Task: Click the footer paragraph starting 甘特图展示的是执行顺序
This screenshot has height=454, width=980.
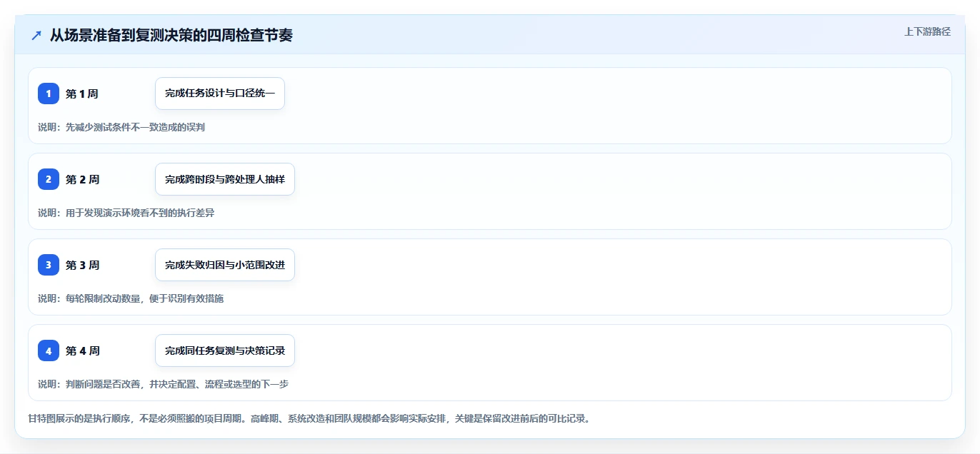Action: click(x=309, y=418)
